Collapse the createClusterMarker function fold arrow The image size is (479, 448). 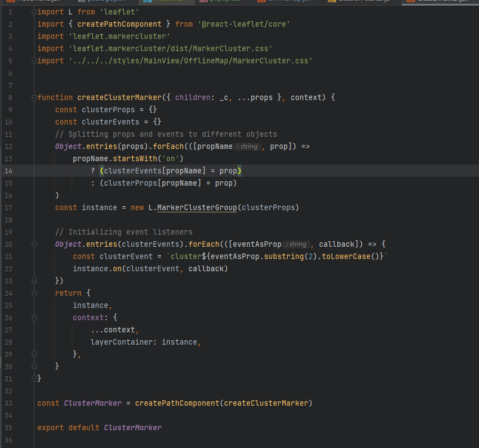click(34, 97)
